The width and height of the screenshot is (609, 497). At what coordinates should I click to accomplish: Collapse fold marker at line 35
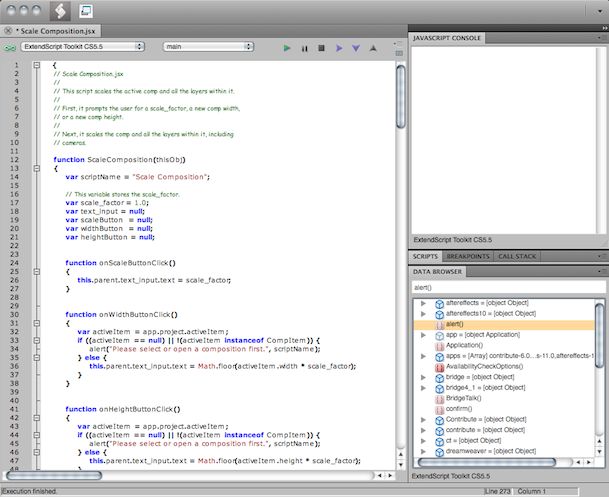click(x=37, y=358)
